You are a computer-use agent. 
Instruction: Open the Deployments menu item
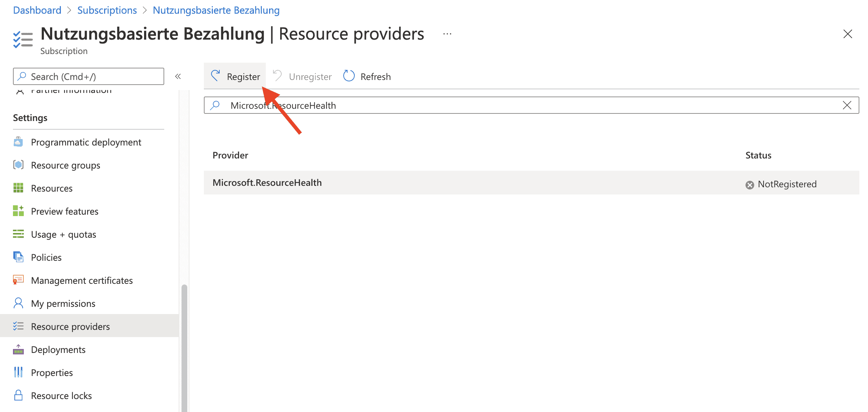click(58, 350)
